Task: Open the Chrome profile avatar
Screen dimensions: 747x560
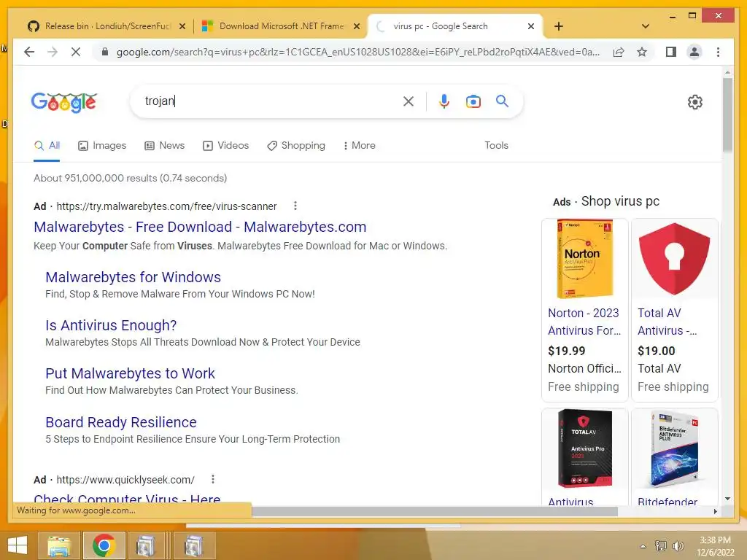Action: 694,52
